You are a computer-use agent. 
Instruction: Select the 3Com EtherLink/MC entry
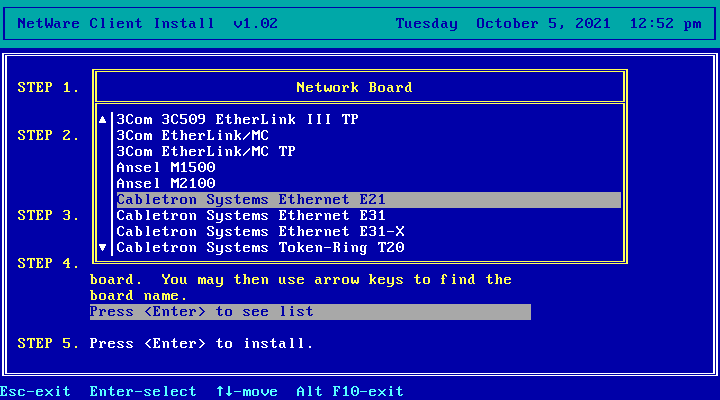(369, 135)
